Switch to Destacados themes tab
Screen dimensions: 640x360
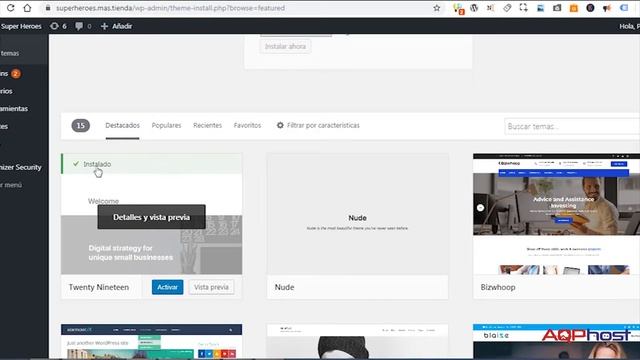coord(122,125)
